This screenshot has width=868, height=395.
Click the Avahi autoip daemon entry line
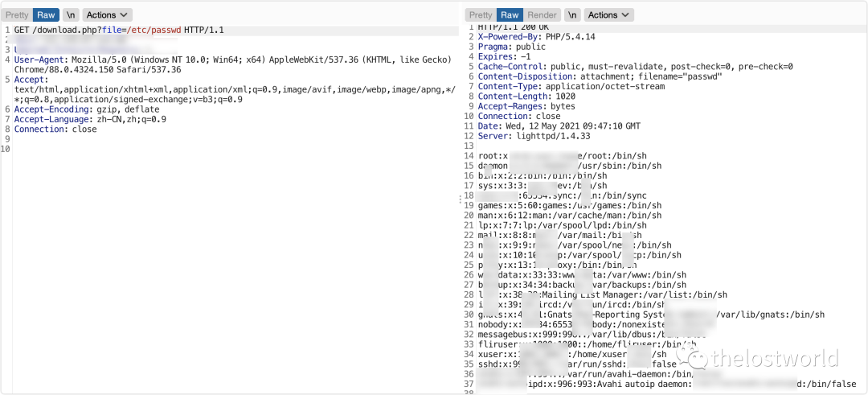coord(667,384)
